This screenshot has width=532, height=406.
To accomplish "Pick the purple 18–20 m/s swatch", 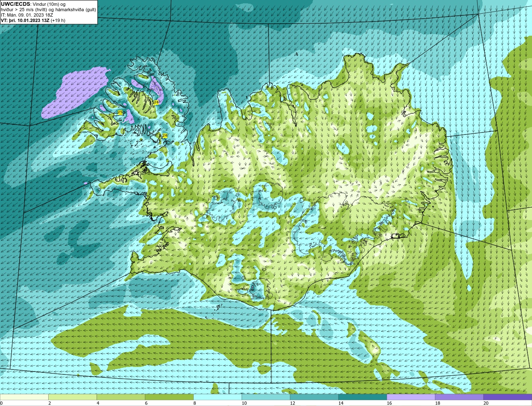I will tap(459, 397).
